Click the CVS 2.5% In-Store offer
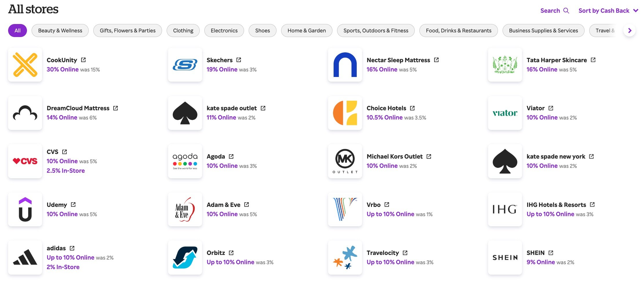 (x=66, y=171)
